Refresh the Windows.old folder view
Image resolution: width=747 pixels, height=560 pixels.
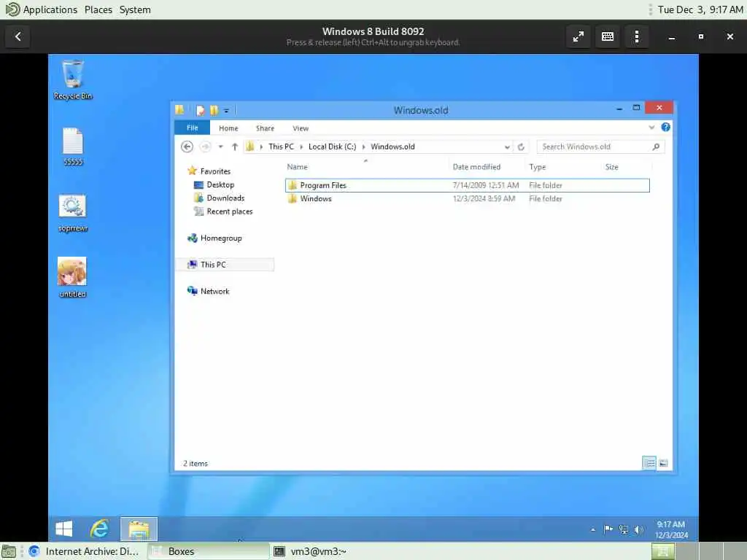[x=521, y=147]
